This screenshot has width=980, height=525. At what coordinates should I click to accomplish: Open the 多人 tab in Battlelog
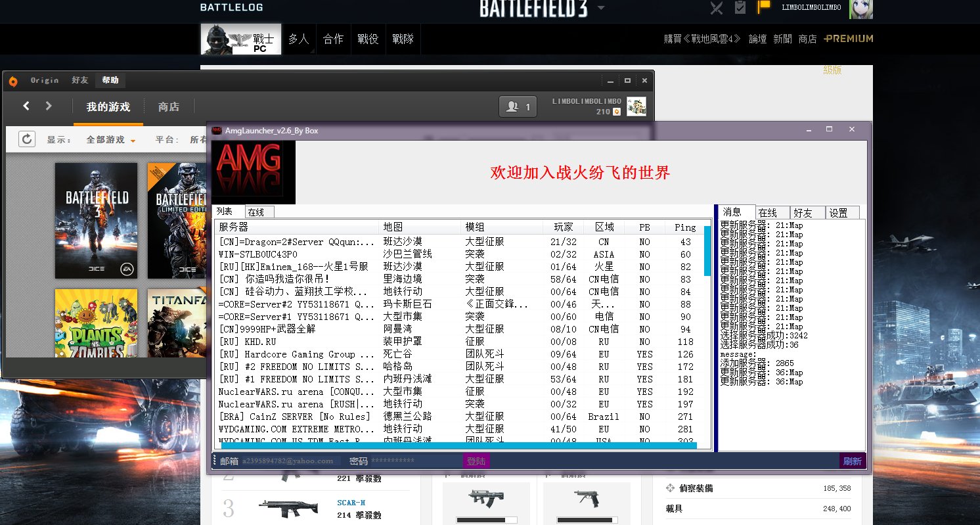click(x=299, y=39)
